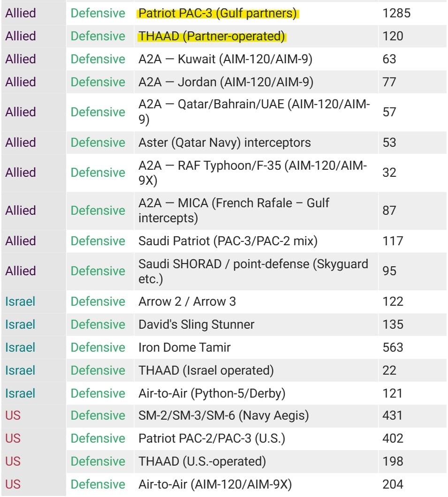Screen dimensions: 448x497
Task: Click the Saudi SHORAD / point-defense cell
Action: pyautogui.click(x=253, y=271)
